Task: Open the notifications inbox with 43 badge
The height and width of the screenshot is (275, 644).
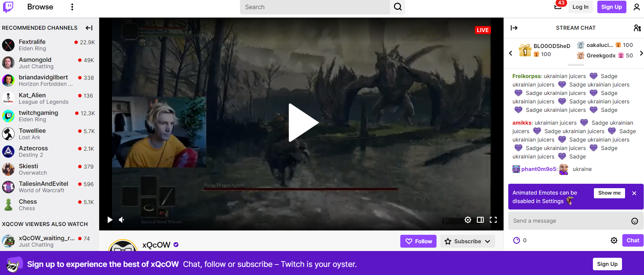Action: [558, 7]
